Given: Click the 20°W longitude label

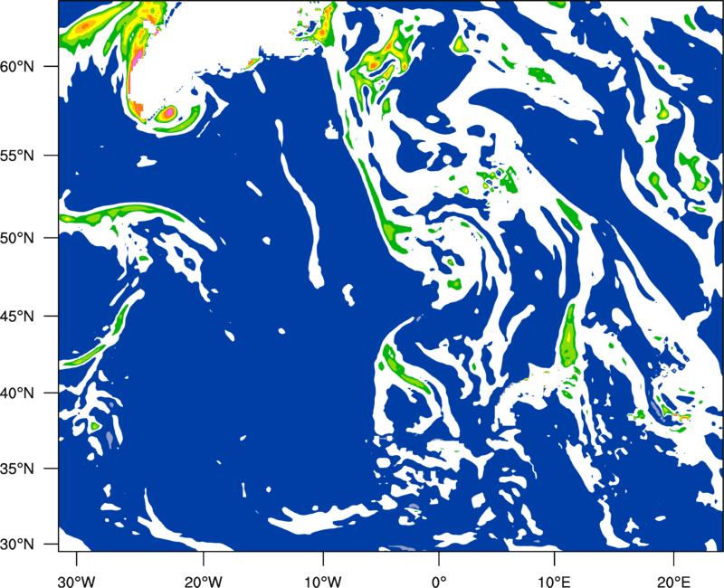Looking at the screenshot, I should [x=203, y=582].
